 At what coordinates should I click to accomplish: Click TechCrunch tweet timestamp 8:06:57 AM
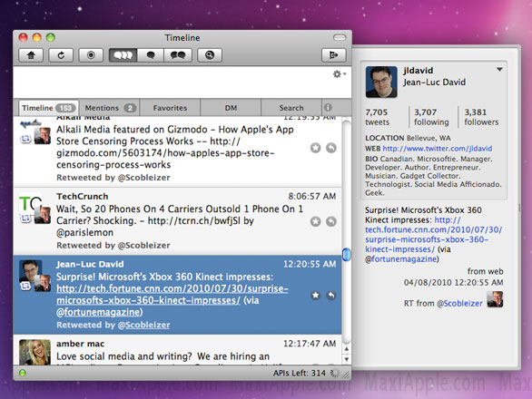pos(312,196)
